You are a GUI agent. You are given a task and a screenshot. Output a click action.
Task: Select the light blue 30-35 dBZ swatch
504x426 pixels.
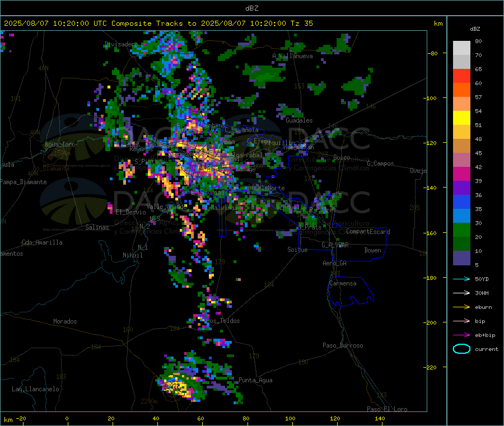point(461,216)
